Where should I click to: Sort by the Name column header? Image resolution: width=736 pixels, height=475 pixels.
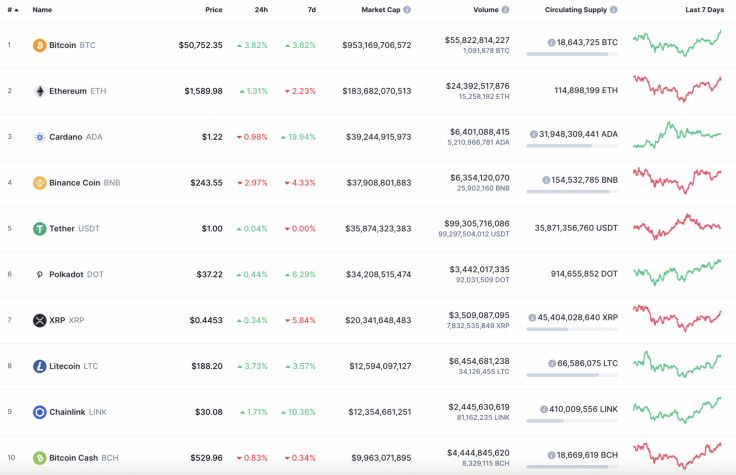[42, 9]
